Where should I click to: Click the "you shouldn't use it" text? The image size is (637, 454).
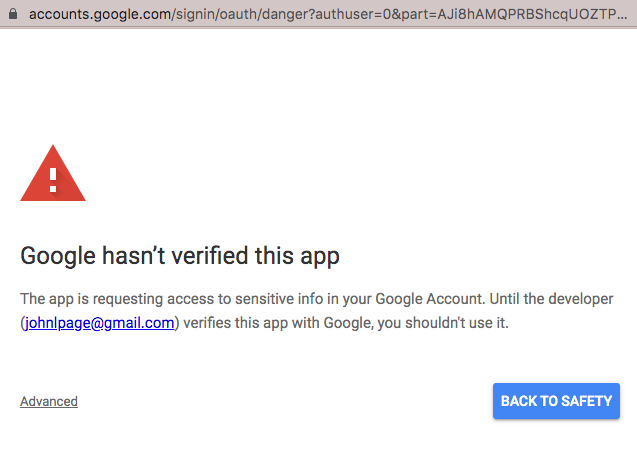point(443,323)
